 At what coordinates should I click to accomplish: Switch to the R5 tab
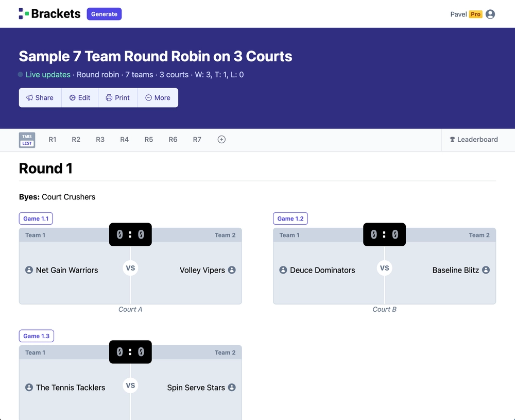tap(149, 139)
